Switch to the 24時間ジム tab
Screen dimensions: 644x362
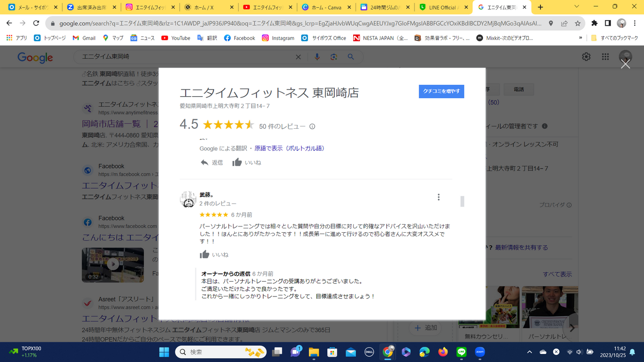(x=385, y=7)
